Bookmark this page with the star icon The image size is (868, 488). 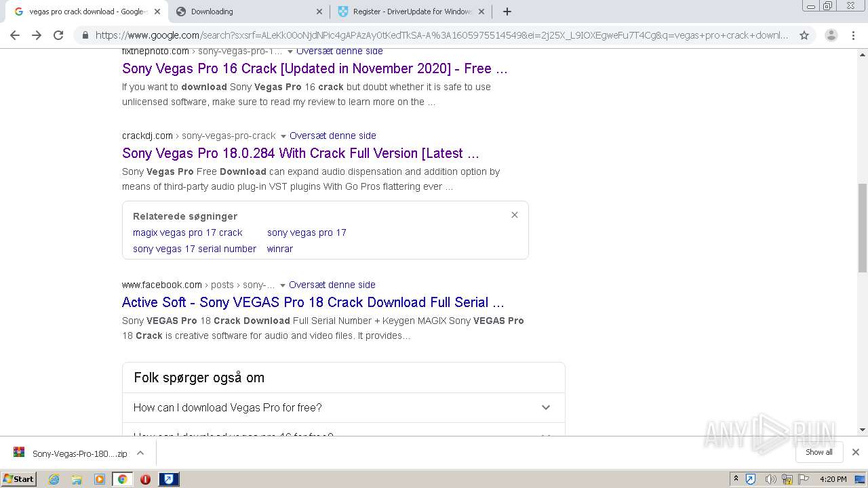coord(804,35)
